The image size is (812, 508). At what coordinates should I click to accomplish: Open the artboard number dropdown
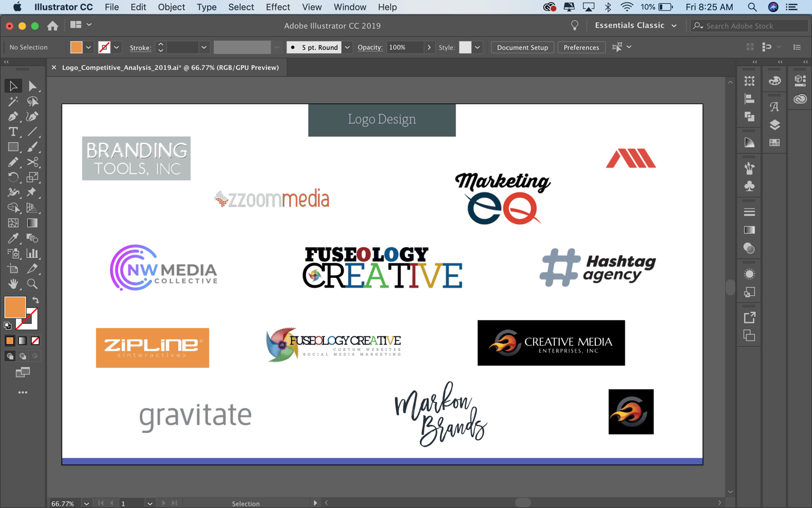click(150, 503)
